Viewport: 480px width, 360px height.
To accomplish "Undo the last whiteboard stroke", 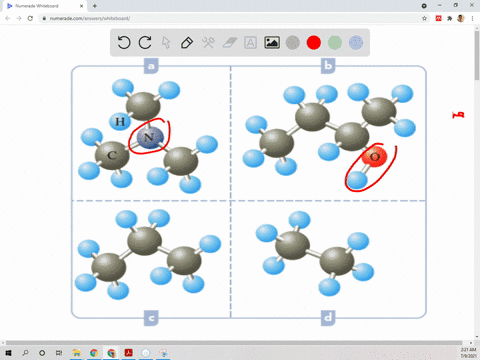I will tap(124, 43).
